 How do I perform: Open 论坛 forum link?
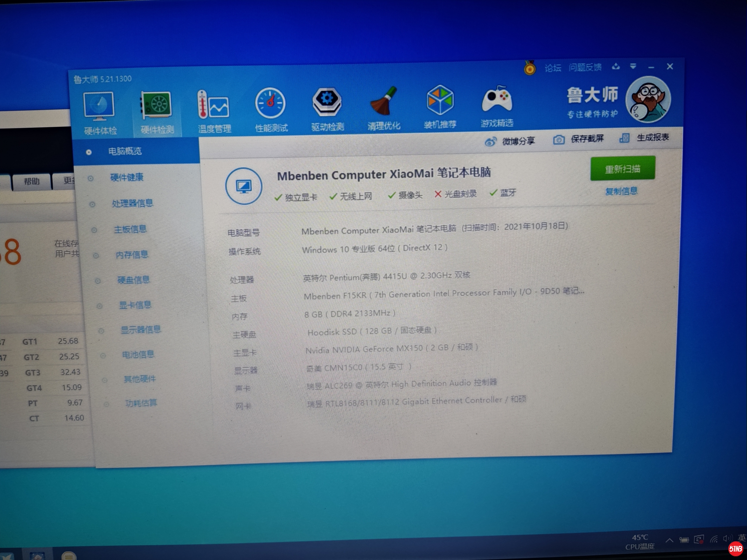[x=553, y=68]
